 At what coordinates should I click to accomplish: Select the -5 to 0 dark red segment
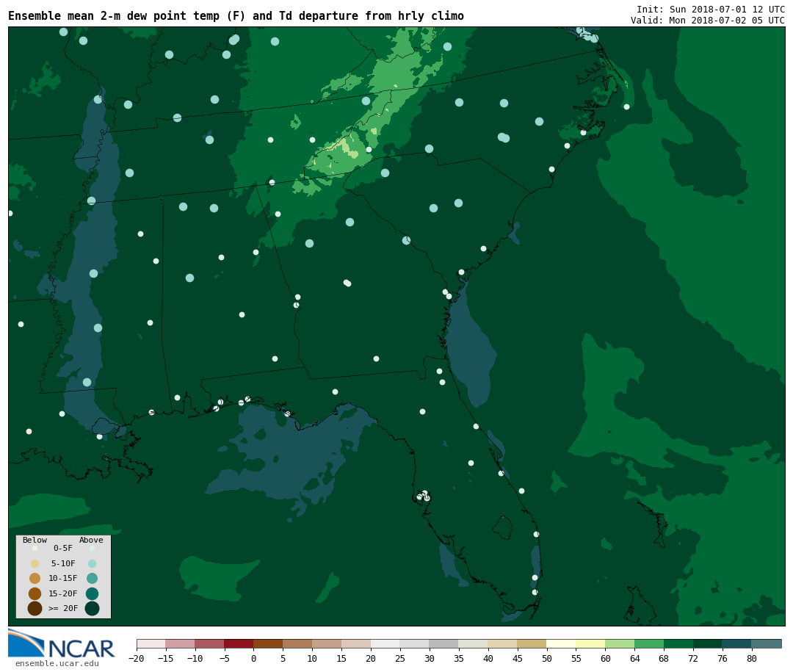click(x=239, y=644)
